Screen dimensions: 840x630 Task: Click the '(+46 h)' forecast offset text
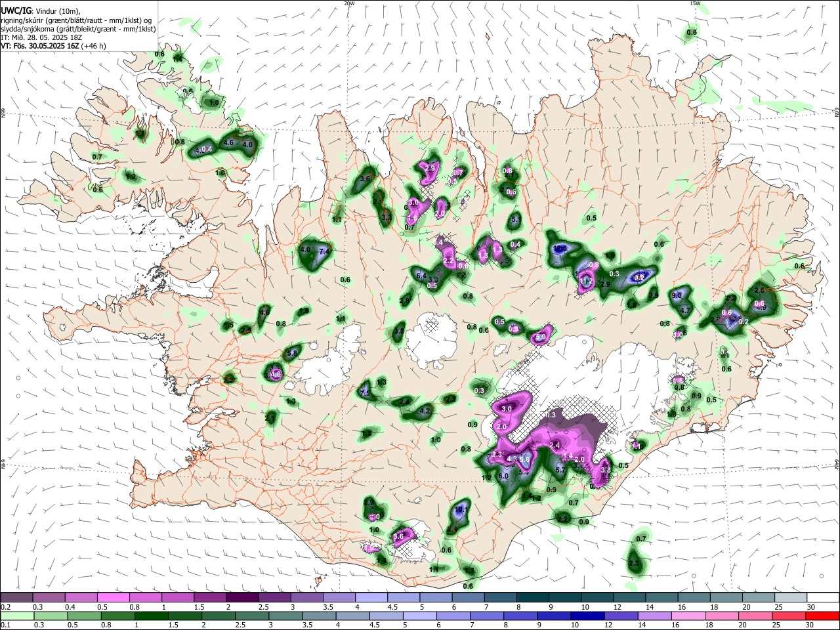pos(94,46)
